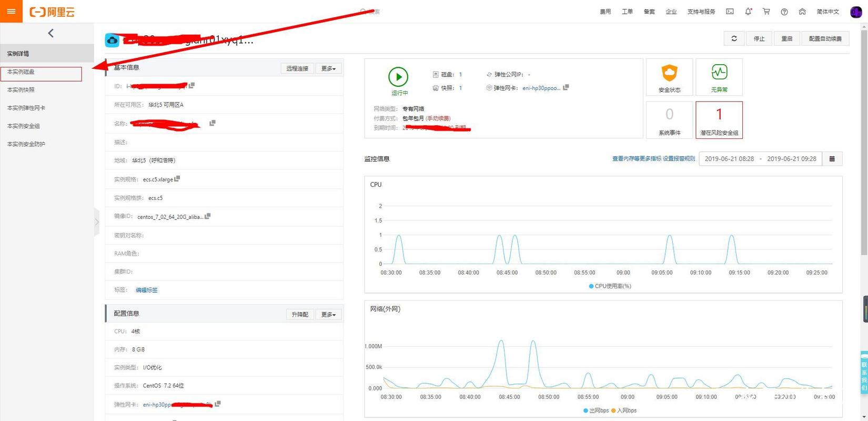The width and height of the screenshot is (868, 421).
Task: Select 实例详情 in the sidebar
Action: (47, 54)
